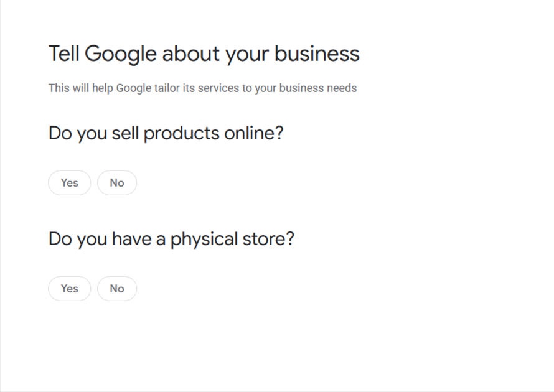Click the word 'business' in the page title
554x392 pixels.
pos(317,54)
